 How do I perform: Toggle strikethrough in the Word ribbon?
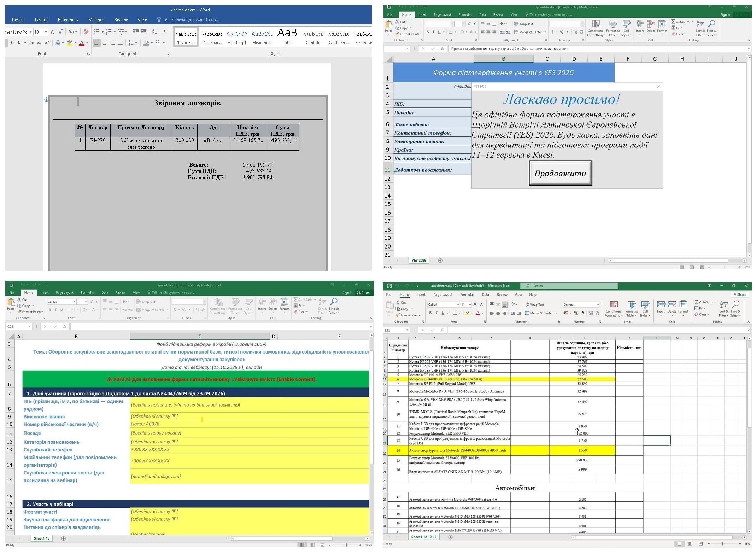click(x=31, y=43)
